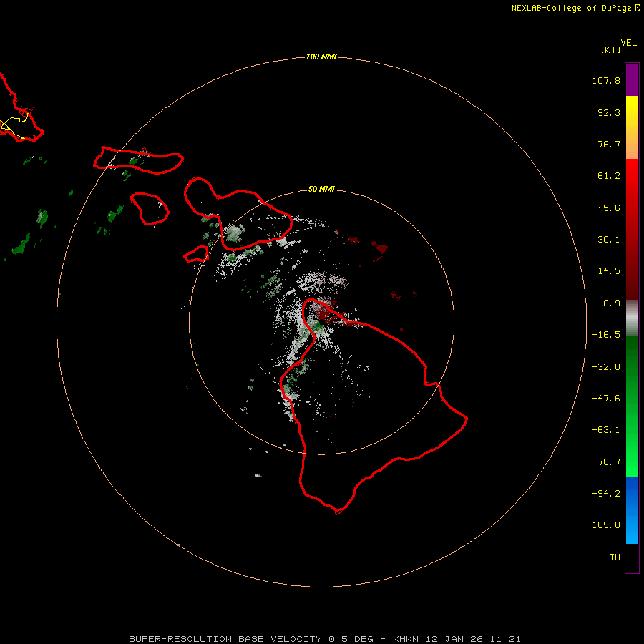Pick the red swatch of the velocity scale
The width and height of the screenshot is (644, 644).
pyautogui.click(x=632, y=229)
